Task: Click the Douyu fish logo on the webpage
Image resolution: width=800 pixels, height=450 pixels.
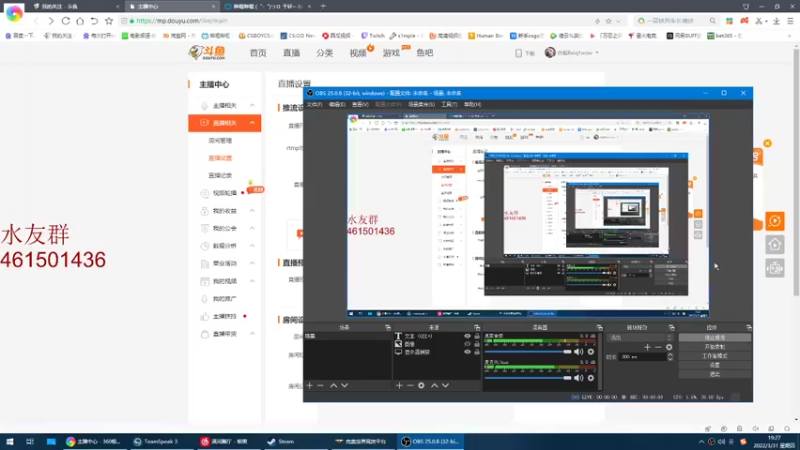Action: tap(207, 52)
